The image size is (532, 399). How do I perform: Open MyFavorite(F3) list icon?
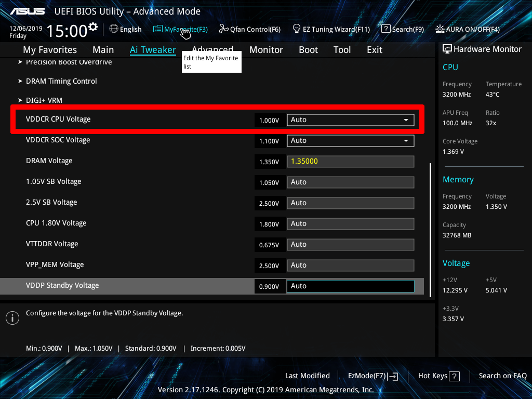tap(158, 29)
